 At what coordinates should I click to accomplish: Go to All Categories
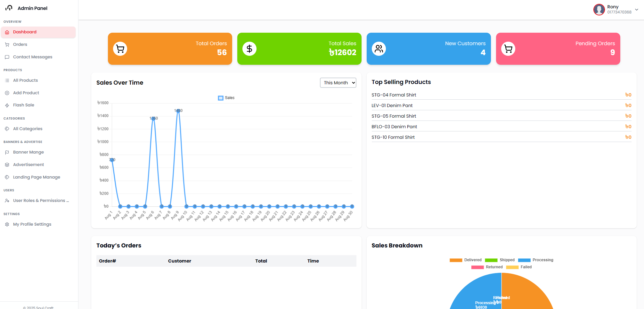point(38,129)
